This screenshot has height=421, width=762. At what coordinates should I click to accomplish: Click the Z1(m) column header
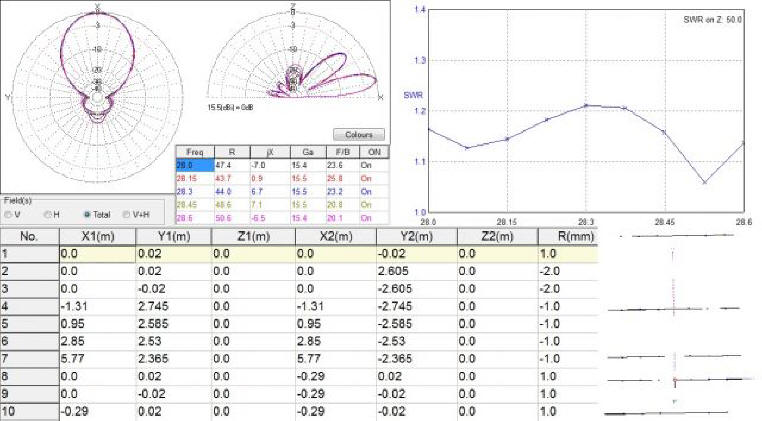click(x=253, y=237)
